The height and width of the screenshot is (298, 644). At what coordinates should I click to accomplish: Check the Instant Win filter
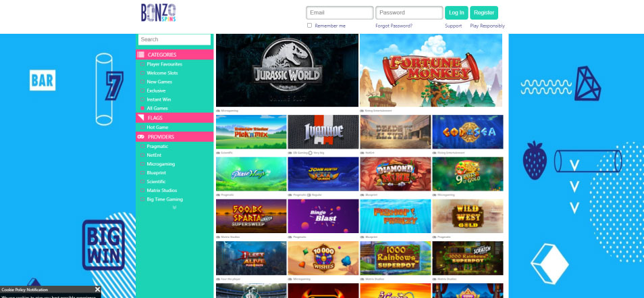[x=142, y=99]
